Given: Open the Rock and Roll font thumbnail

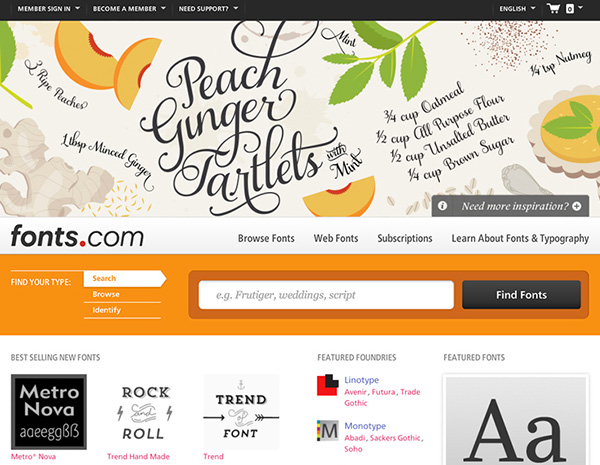Looking at the screenshot, I should pyautogui.click(x=145, y=412).
